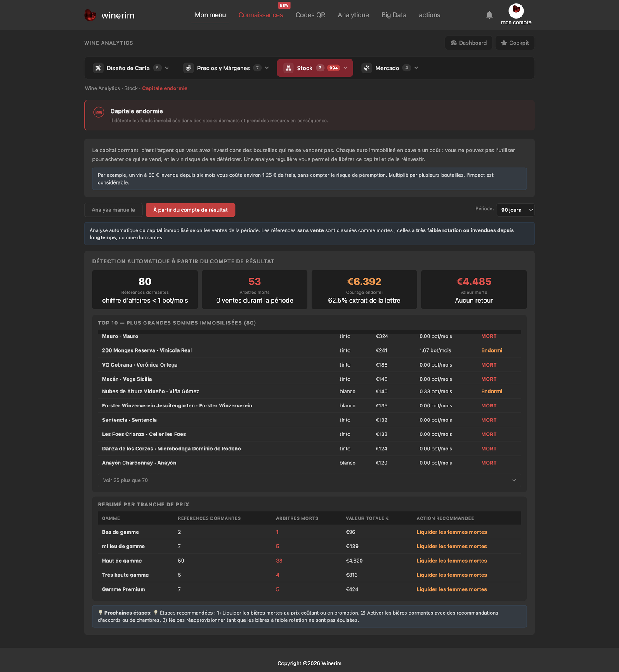Click the Stock boxes icon

click(288, 68)
